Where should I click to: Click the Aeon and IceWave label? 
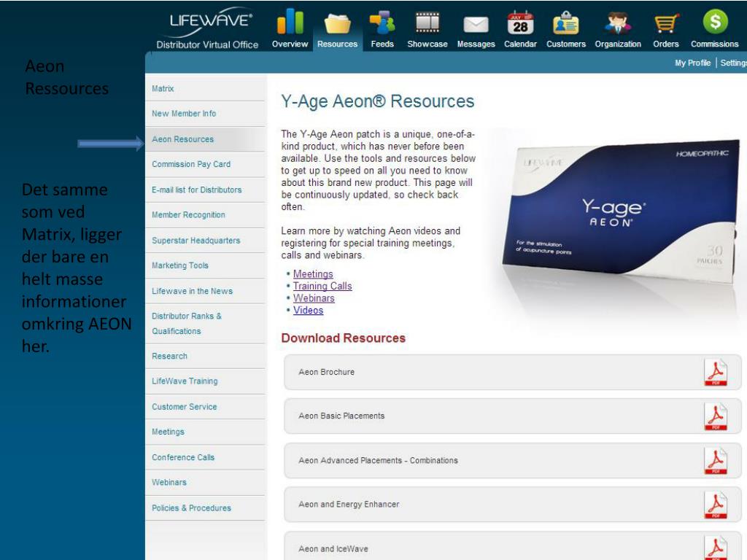tap(333, 549)
